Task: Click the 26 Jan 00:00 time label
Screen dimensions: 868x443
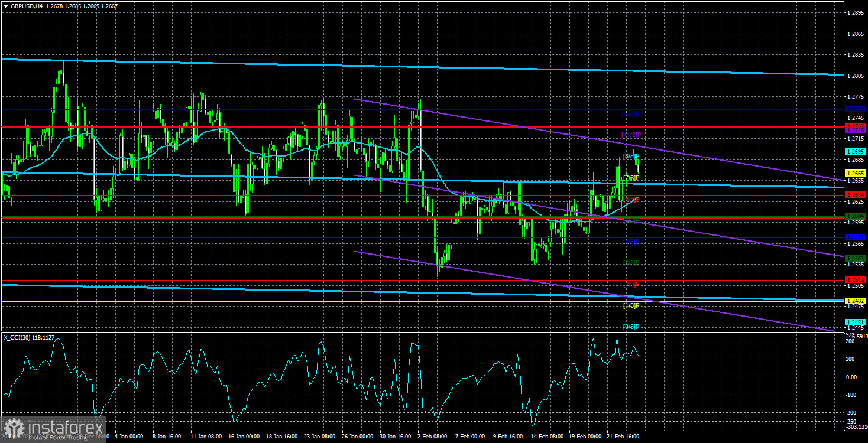Action: [357, 436]
